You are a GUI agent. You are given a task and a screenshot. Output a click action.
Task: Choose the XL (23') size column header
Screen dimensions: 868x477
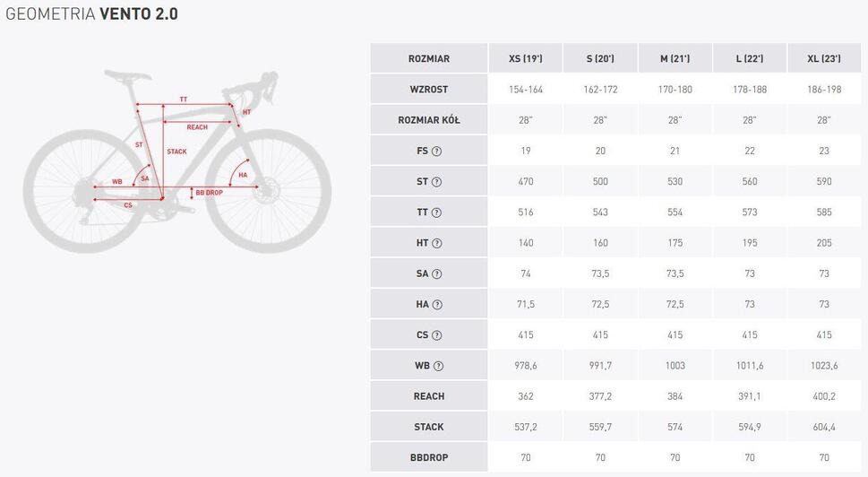pyautogui.click(x=824, y=58)
